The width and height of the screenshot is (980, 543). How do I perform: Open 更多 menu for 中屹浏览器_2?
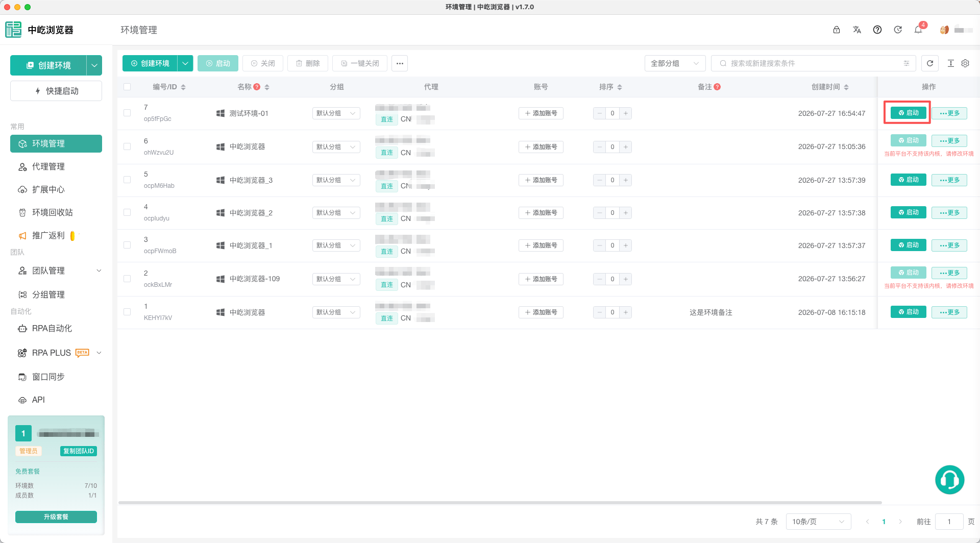[x=949, y=212]
